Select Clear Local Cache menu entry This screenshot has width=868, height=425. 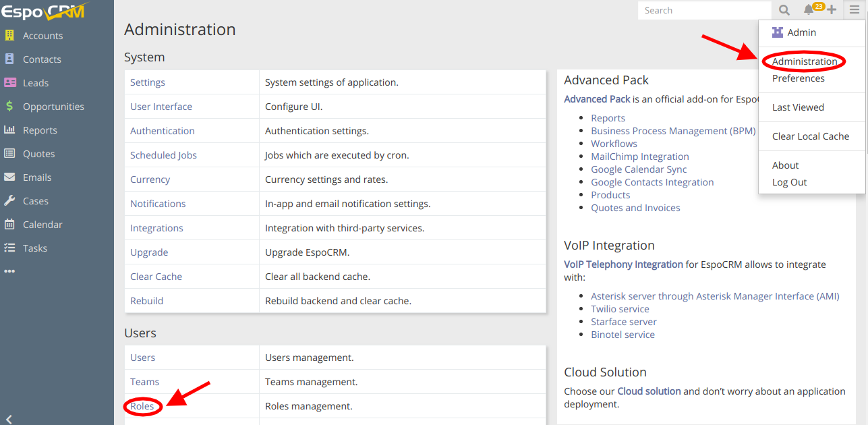(811, 136)
